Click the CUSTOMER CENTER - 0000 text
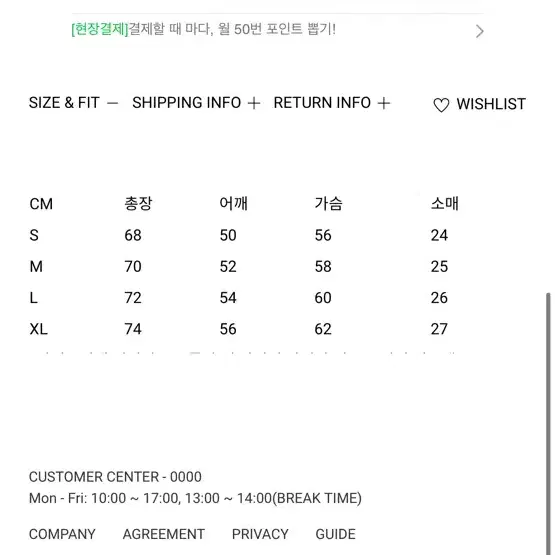Image resolution: width=555 pixels, height=555 pixels. pyautogui.click(x=115, y=477)
